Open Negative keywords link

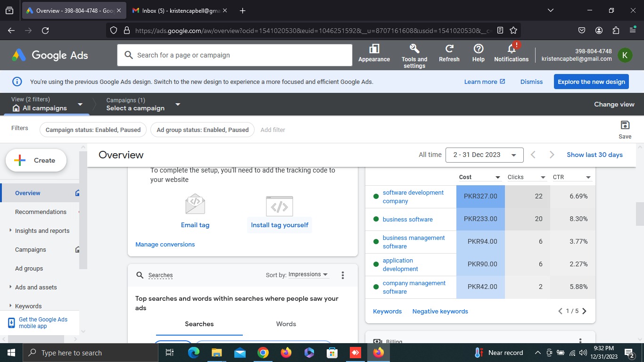pyautogui.click(x=440, y=311)
